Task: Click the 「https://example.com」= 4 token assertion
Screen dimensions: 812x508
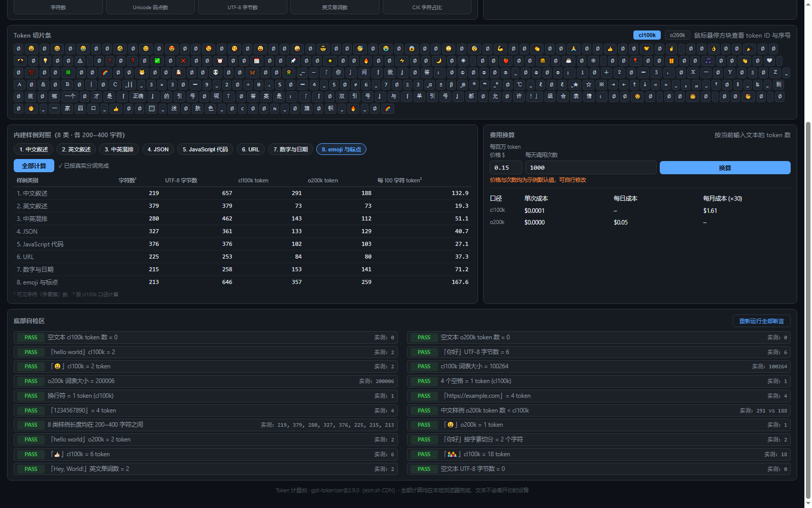Action: (599, 396)
